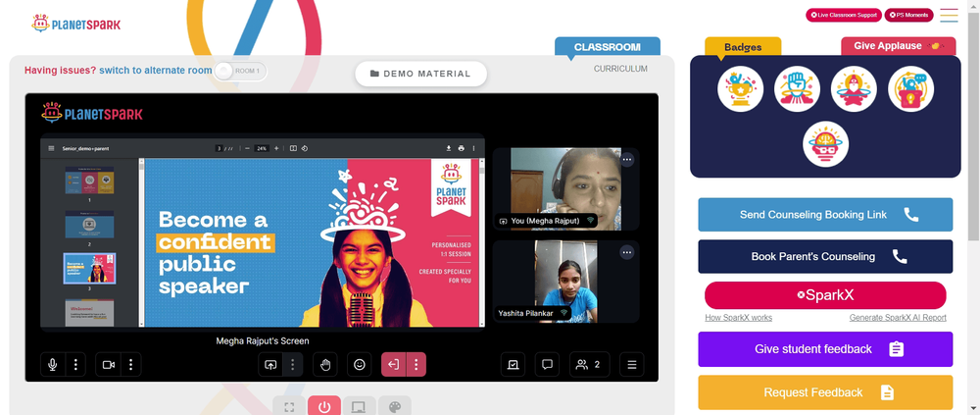Image resolution: width=980 pixels, height=415 pixels.
Task: Open options on Megha Rajput's video tile
Action: tap(627, 160)
